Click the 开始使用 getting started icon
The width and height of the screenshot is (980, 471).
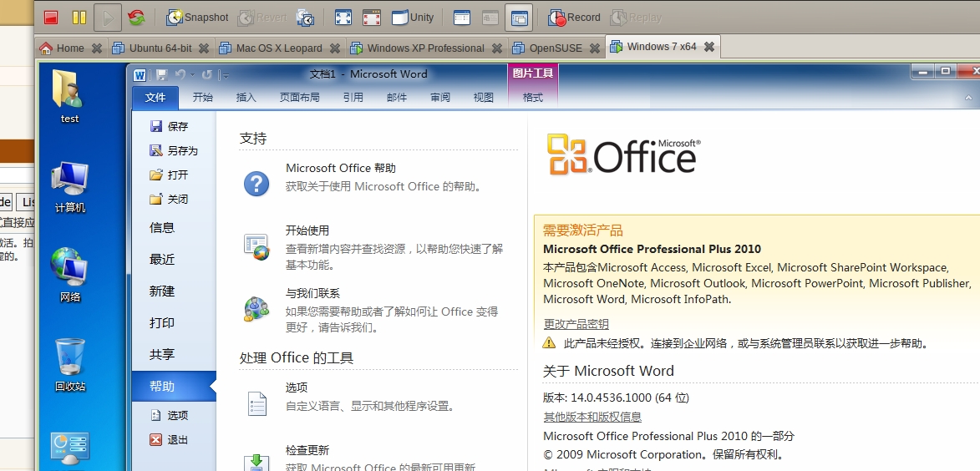point(256,246)
